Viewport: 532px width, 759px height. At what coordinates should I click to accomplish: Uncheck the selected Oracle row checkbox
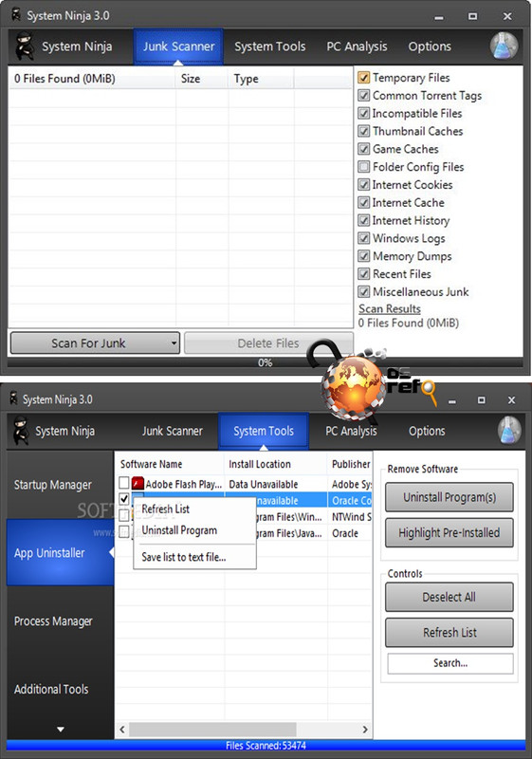coord(124,499)
